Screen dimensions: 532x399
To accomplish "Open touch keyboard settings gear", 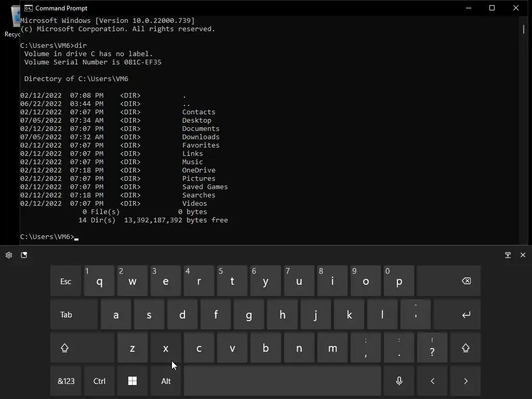I will [x=9, y=255].
